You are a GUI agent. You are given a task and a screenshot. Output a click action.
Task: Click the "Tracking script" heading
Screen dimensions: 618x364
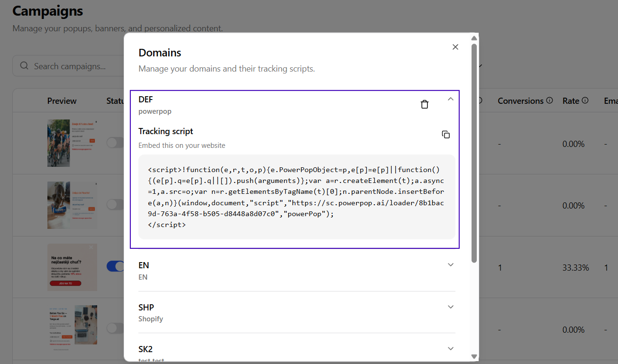pos(166,131)
